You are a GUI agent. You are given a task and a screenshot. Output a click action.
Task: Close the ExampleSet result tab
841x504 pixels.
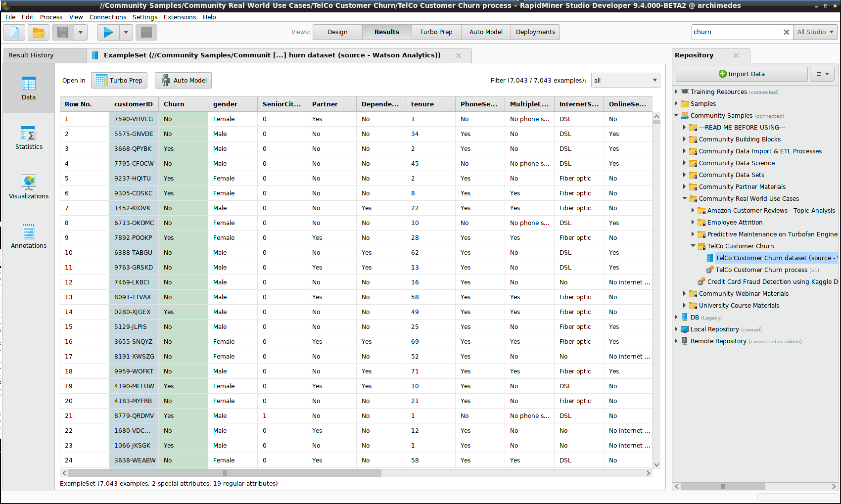pyautogui.click(x=459, y=55)
